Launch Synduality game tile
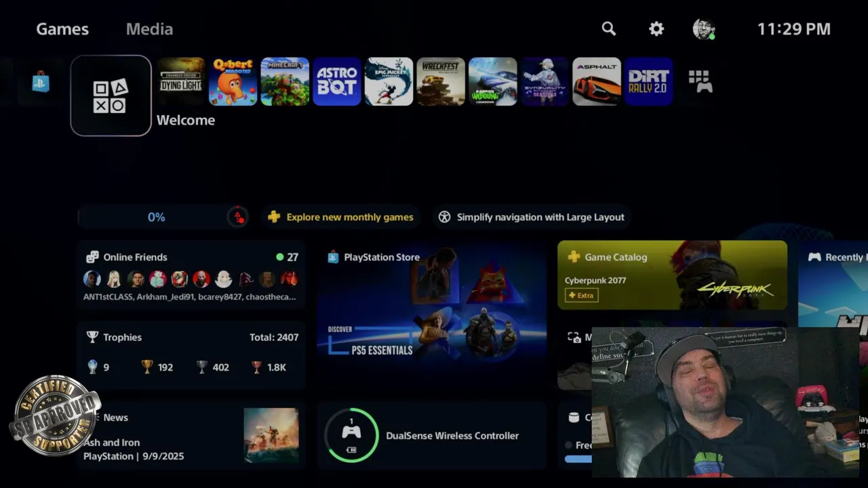The height and width of the screenshot is (488, 868). coord(545,81)
